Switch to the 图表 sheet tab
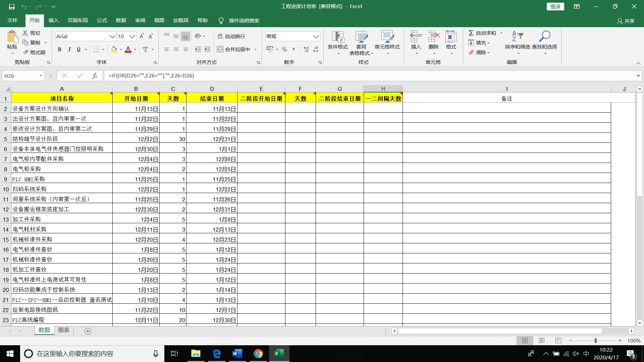 [64, 330]
